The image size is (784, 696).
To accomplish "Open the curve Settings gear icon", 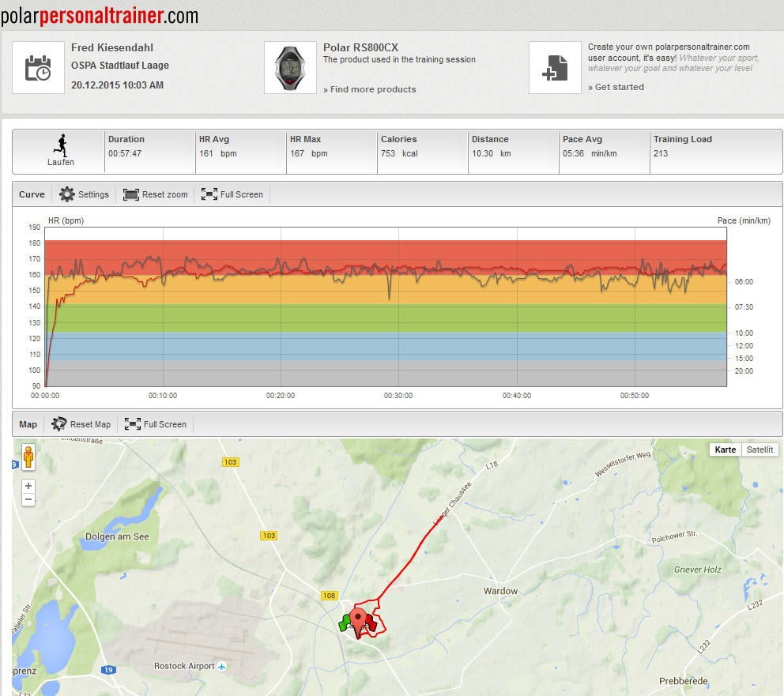I will 66,194.
